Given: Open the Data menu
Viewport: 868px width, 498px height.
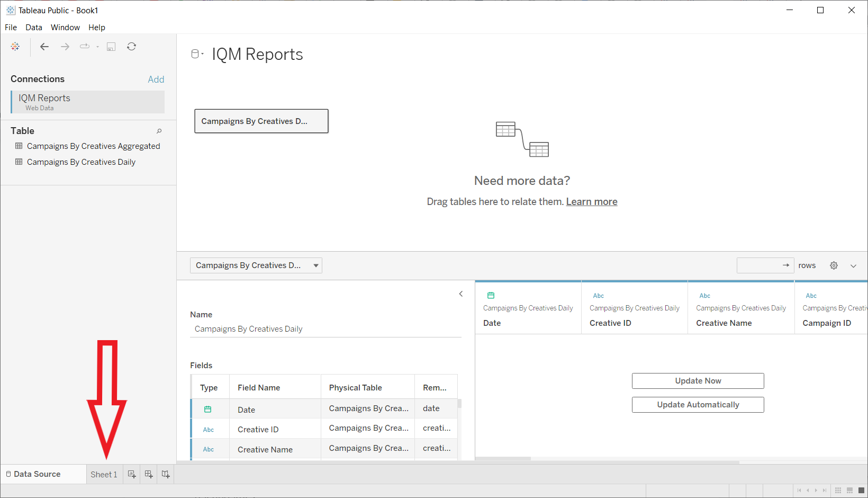Looking at the screenshot, I should click(x=34, y=28).
